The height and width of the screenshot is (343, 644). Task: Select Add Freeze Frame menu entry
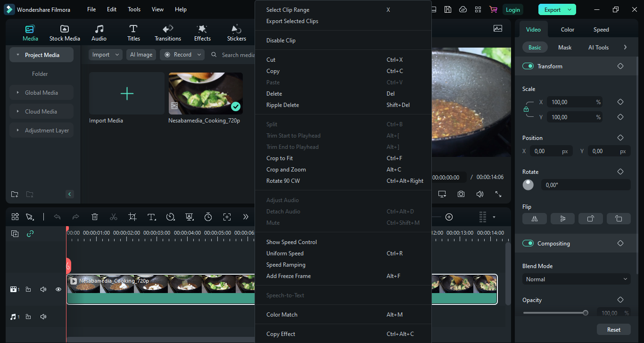pyautogui.click(x=288, y=276)
